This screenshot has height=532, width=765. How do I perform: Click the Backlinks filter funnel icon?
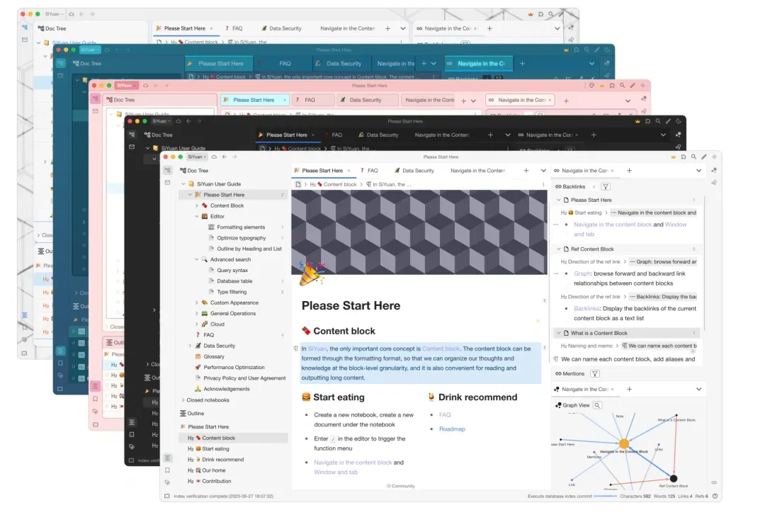(605, 187)
